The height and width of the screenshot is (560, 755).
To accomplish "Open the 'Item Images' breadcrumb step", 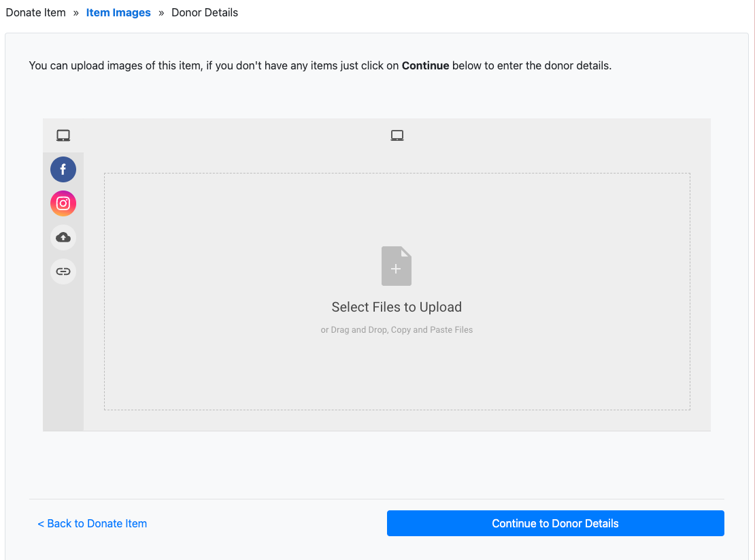I will pyautogui.click(x=118, y=13).
